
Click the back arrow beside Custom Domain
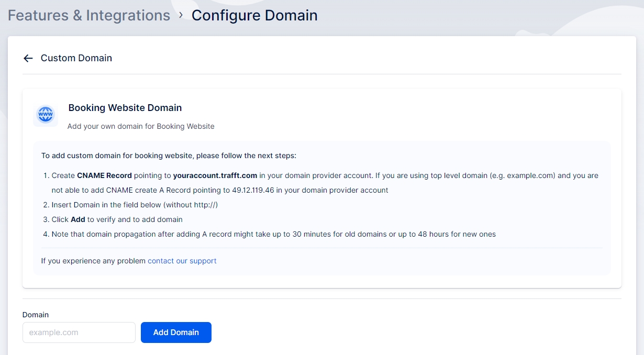click(x=28, y=58)
